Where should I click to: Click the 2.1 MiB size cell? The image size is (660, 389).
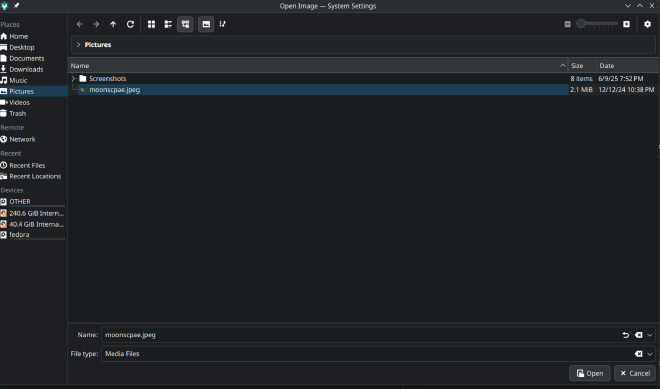581,90
